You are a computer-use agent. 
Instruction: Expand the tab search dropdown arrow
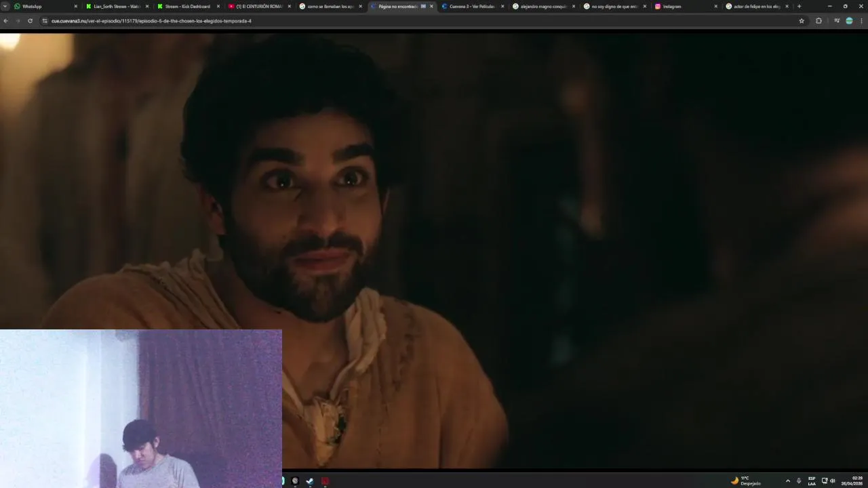[x=5, y=6]
